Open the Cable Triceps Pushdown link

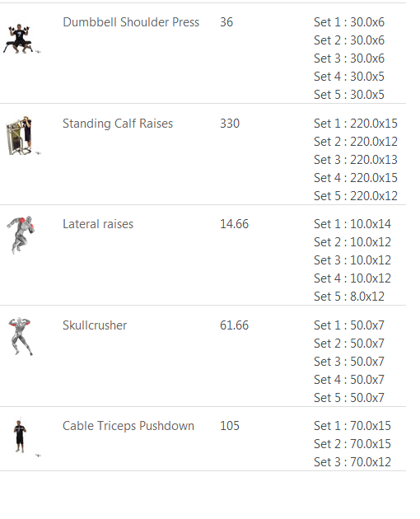[128, 426]
